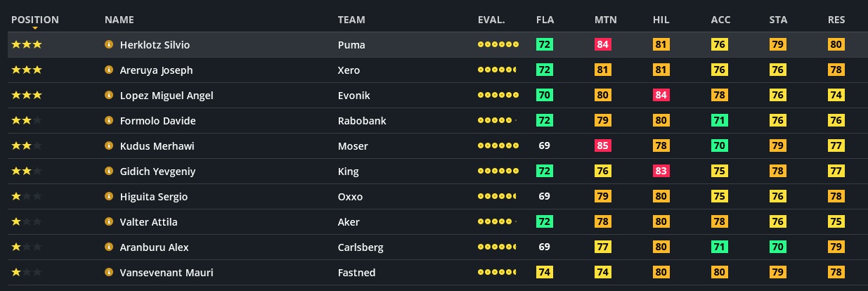Click three-star position rating of Herklotz Silvio

[x=27, y=45]
